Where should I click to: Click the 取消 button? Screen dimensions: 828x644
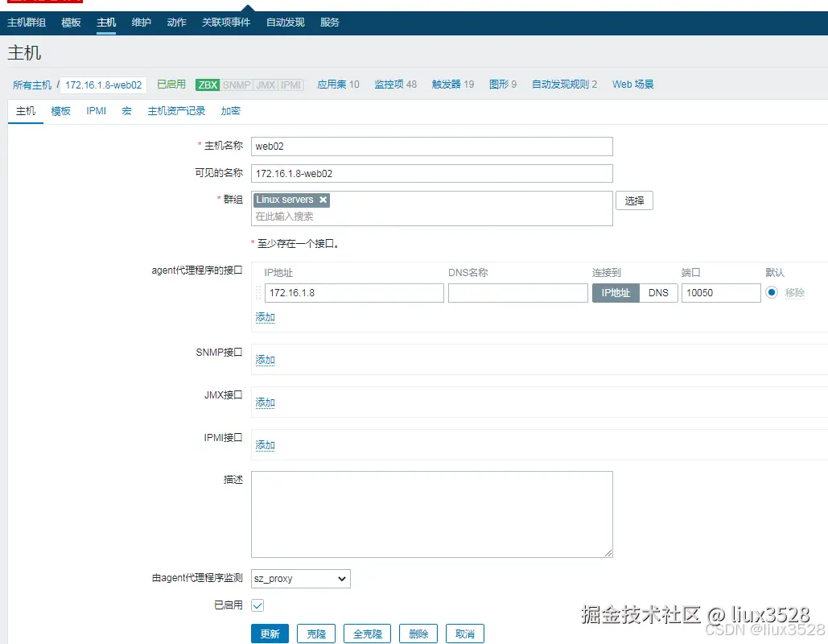point(465,634)
